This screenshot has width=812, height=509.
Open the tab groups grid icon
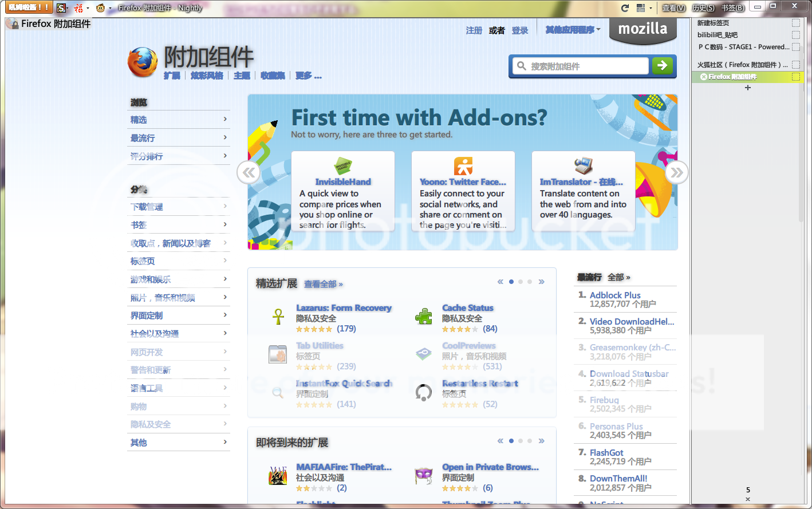pos(641,8)
